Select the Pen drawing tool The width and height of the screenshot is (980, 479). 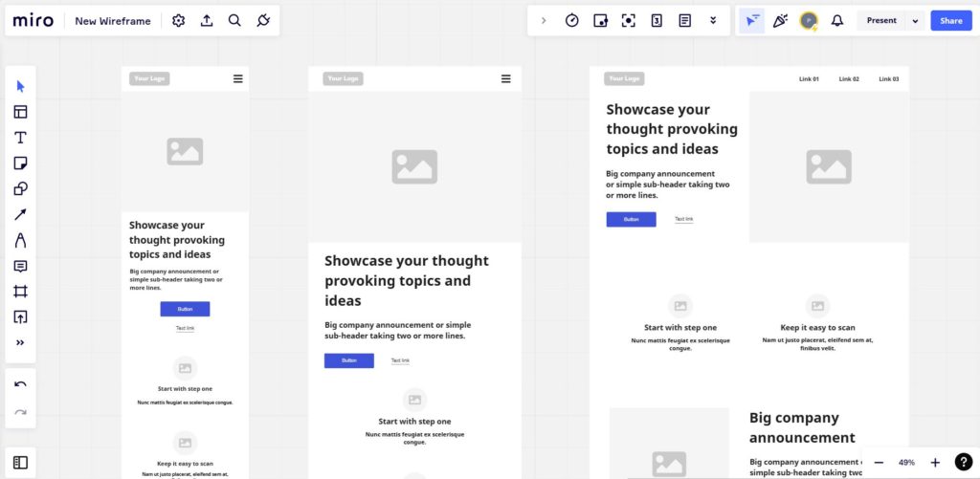click(x=21, y=240)
